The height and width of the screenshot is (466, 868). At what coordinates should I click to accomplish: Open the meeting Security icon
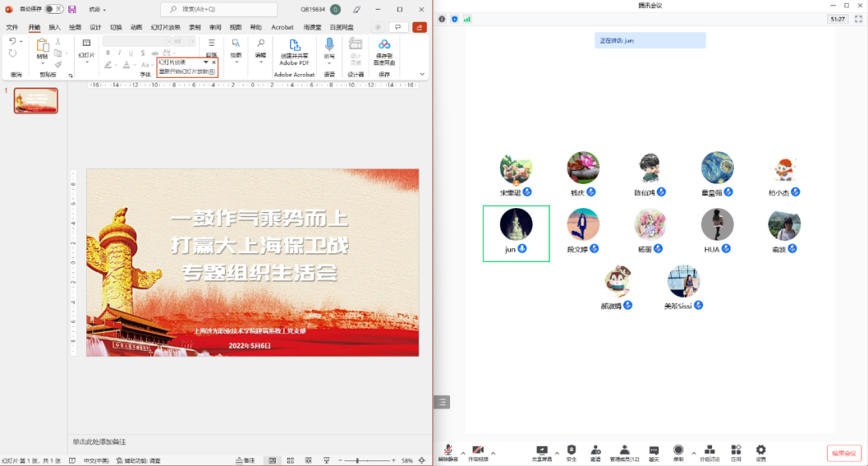pos(571,451)
